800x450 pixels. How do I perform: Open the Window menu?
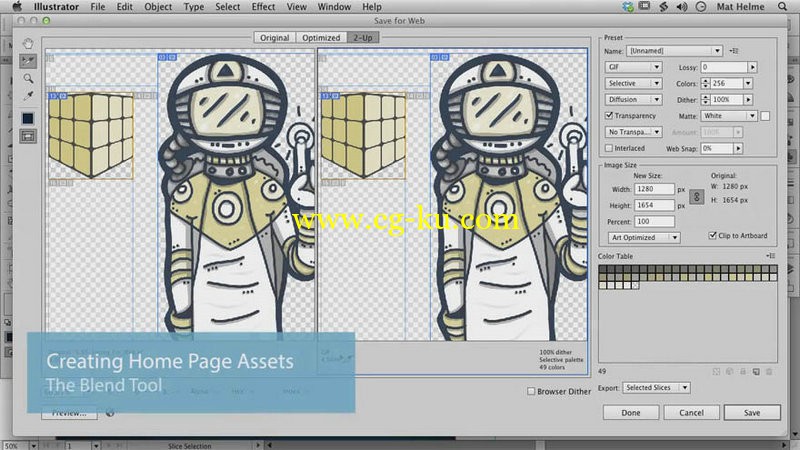click(x=334, y=7)
